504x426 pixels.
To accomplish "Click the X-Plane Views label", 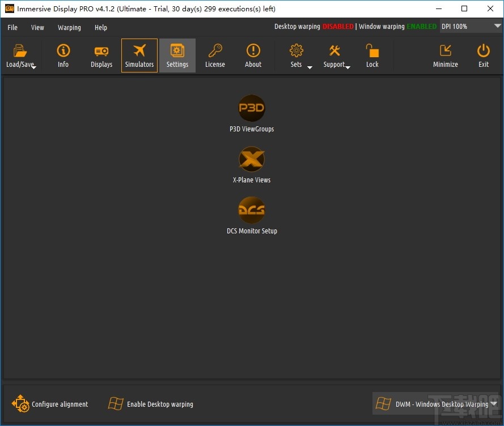I will point(252,180).
